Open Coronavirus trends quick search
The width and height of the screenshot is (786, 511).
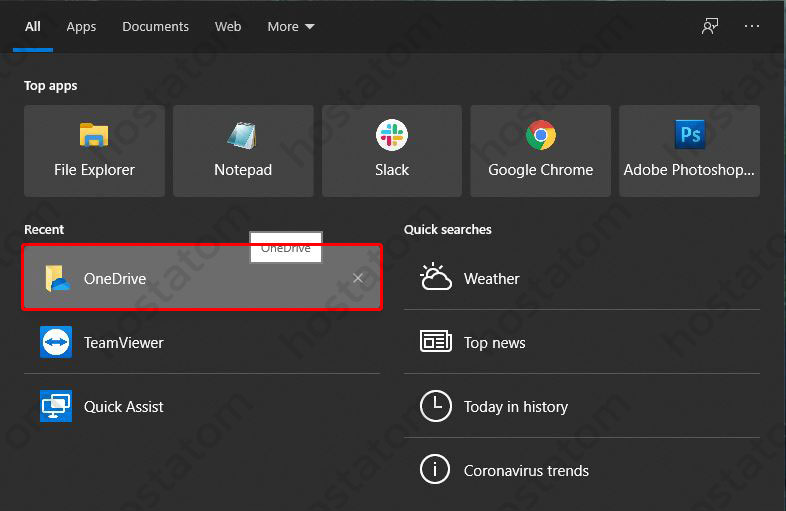pos(526,470)
